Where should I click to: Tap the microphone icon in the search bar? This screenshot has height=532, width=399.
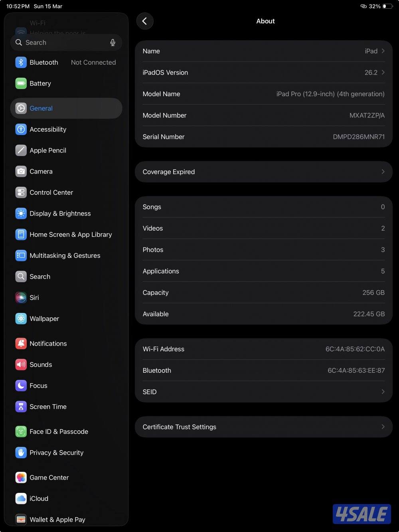pos(113,42)
